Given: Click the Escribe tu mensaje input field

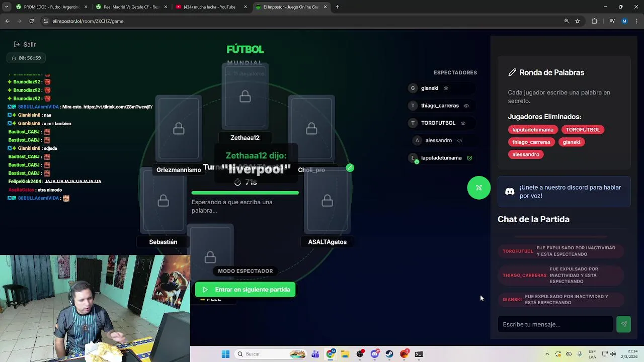Looking at the screenshot, I should coord(555,324).
